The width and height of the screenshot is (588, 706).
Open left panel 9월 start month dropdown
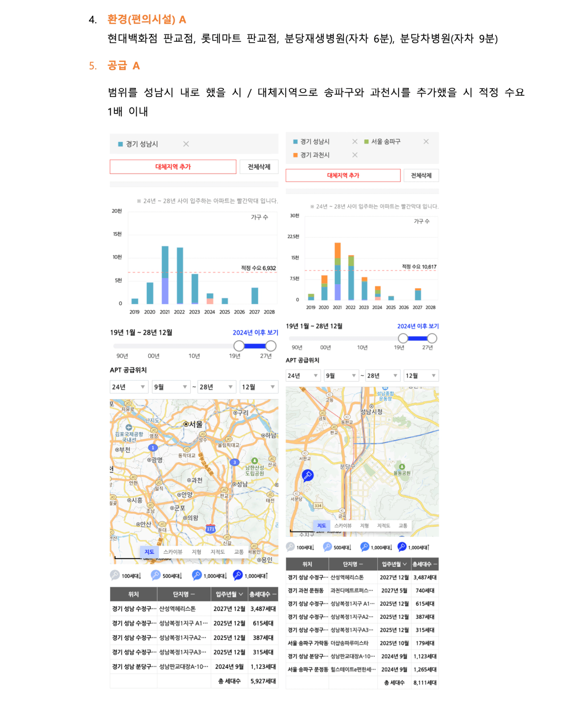[x=171, y=387]
